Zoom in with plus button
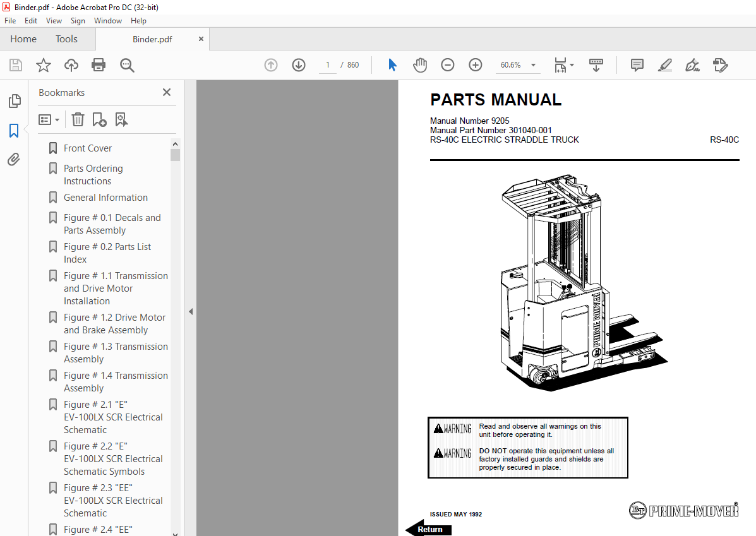The height and width of the screenshot is (536, 756). (476, 64)
